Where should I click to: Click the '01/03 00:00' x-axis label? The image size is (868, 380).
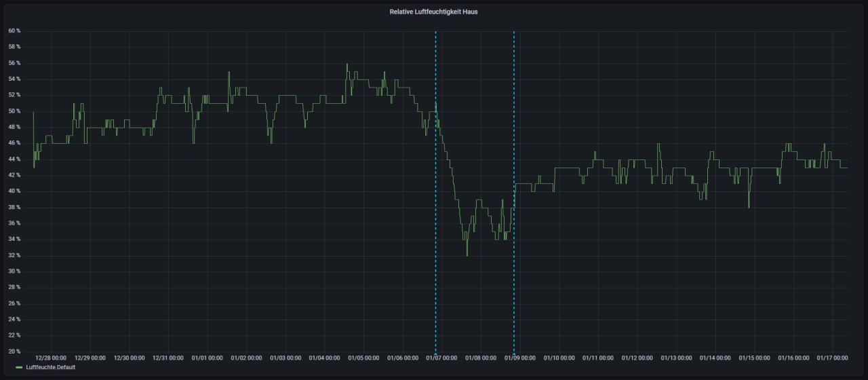click(x=285, y=358)
